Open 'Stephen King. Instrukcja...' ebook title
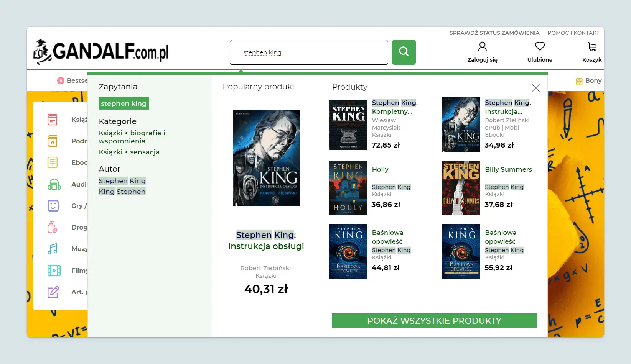 pos(508,107)
